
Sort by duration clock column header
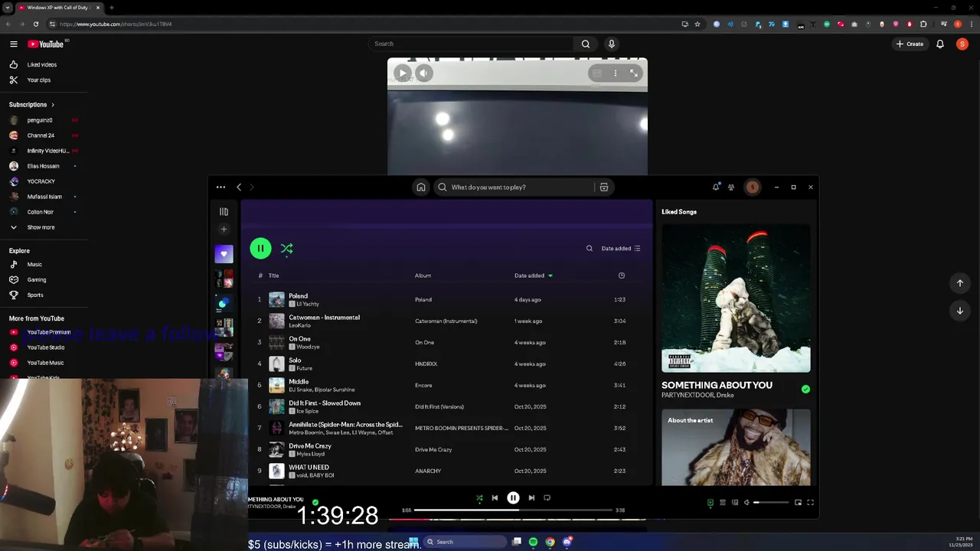coord(621,275)
